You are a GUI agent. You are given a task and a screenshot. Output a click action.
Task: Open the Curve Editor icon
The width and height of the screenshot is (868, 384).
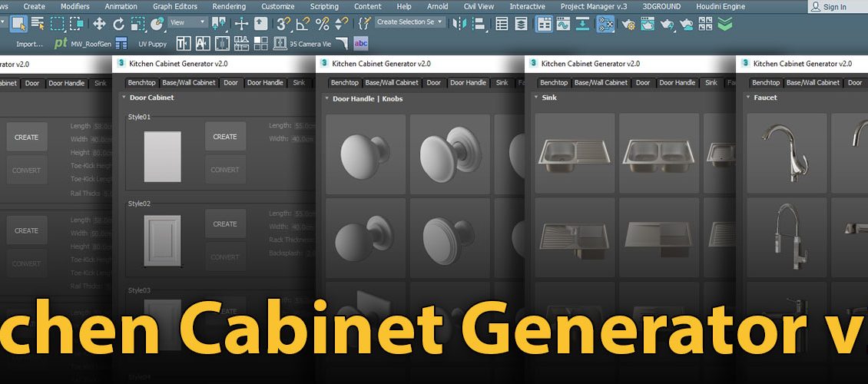pos(563,24)
